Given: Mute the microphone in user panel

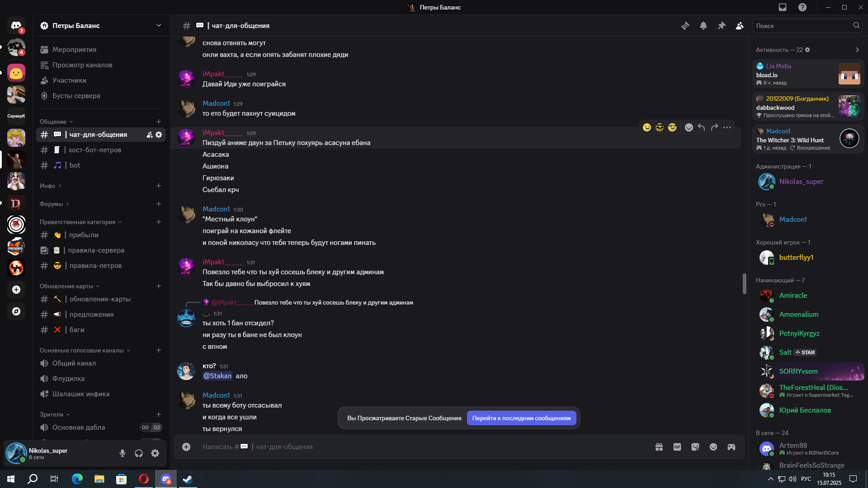Looking at the screenshot, I should point(123,453).
